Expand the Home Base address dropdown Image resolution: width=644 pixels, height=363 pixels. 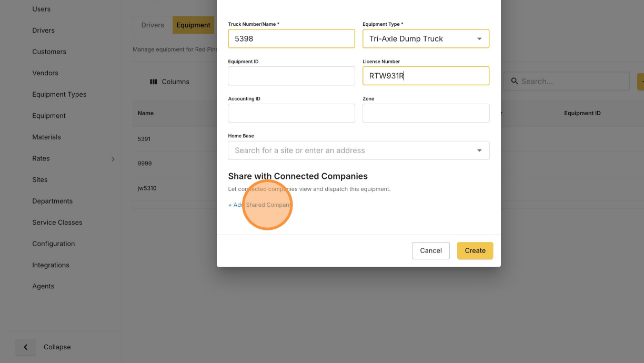tap(479, 150)
